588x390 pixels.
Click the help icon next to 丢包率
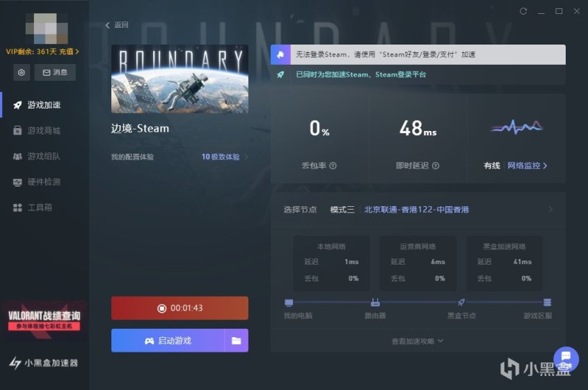pos(333,166)
